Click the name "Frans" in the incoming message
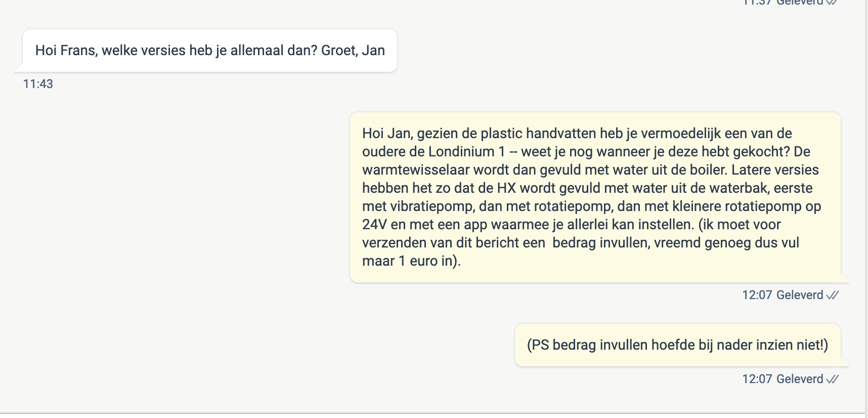 coord(78,51)
